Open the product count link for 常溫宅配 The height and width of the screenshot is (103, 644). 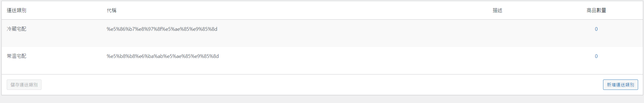(596, 56)
